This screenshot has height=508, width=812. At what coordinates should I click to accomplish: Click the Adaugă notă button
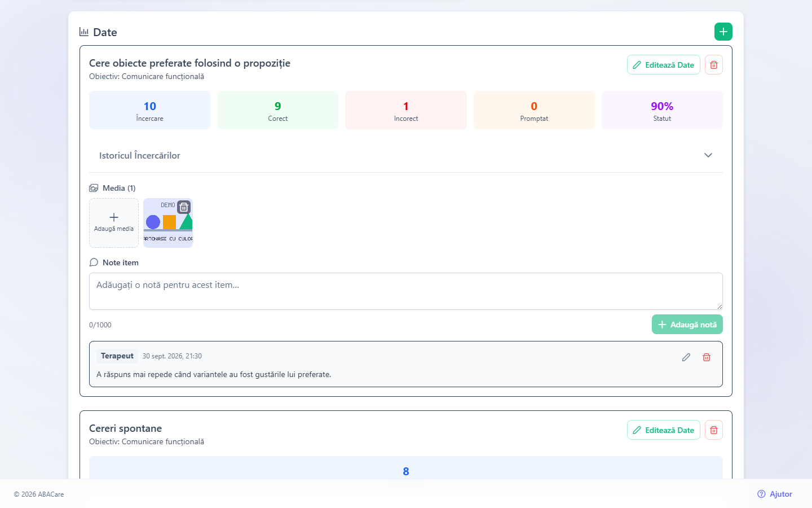(x=687, y=325)
